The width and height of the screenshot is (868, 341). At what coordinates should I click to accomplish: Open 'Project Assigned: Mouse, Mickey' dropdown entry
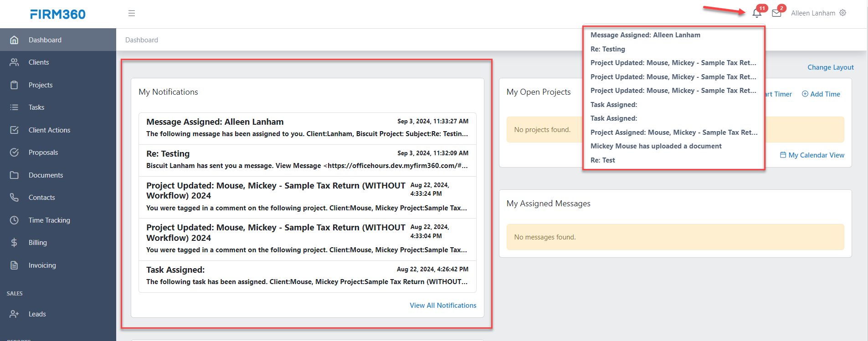[x=674, y=132]
